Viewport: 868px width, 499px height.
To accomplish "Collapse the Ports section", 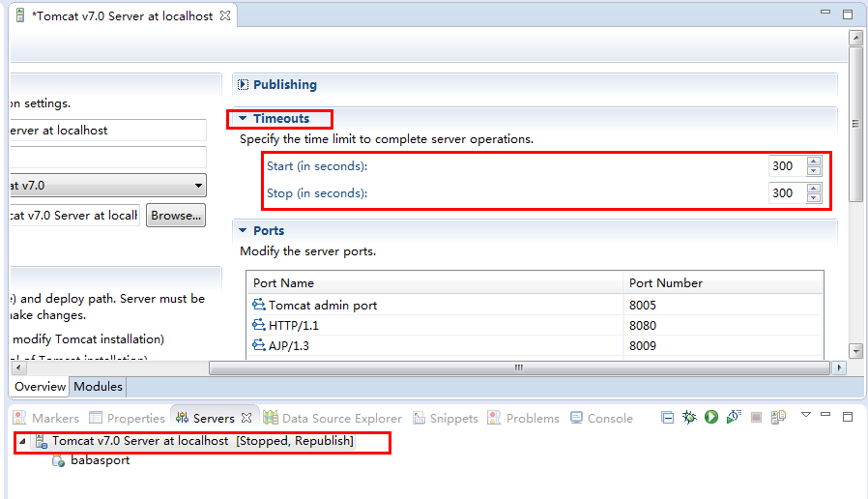I will coord(243,230).
